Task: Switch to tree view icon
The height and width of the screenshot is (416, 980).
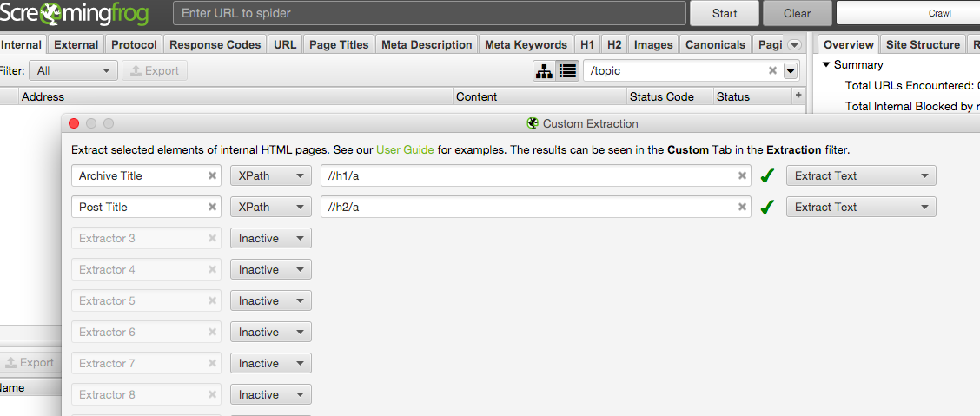Action: pyautogui.click(x=545, y=71)
